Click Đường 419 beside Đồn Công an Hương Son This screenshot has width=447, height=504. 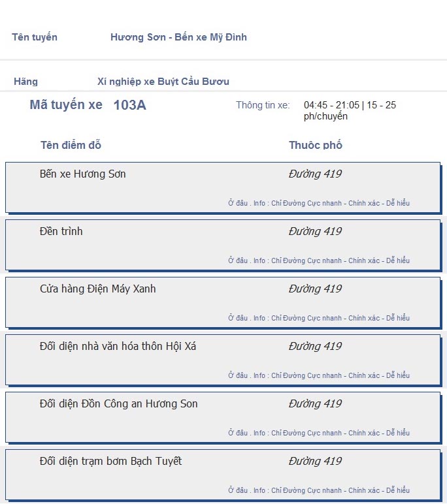pos(315,403)
